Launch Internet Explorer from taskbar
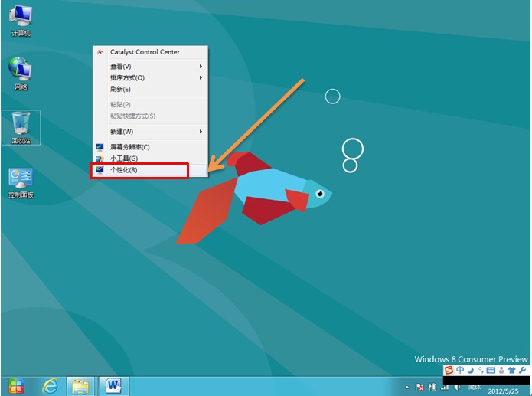This screenshot has width=532, height=396. point(51,386)
